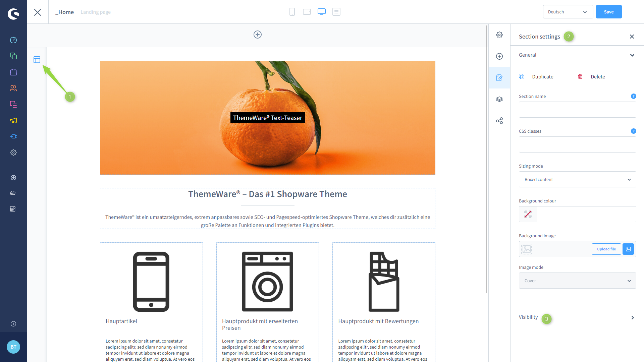Open the Shopware Dashboard icon in sidebar
The height and width of the screenshot is (362, 644).
point(13,40)
